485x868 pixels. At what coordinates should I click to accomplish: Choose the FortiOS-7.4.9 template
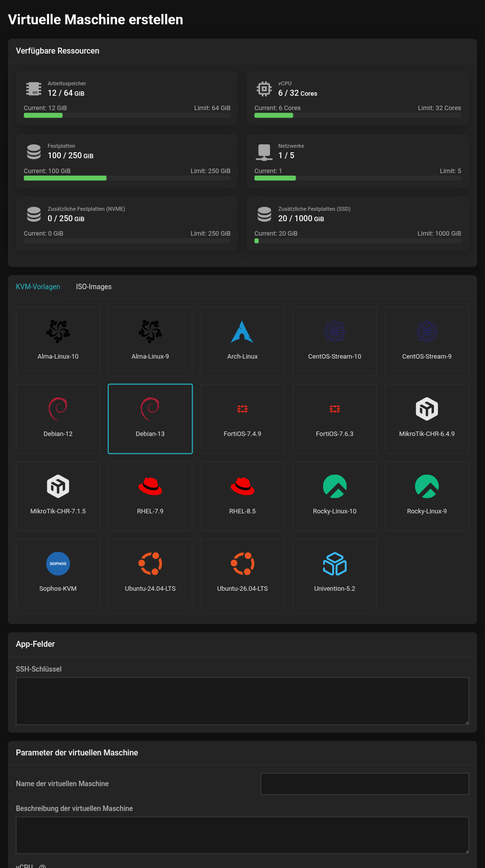(242, 419)
